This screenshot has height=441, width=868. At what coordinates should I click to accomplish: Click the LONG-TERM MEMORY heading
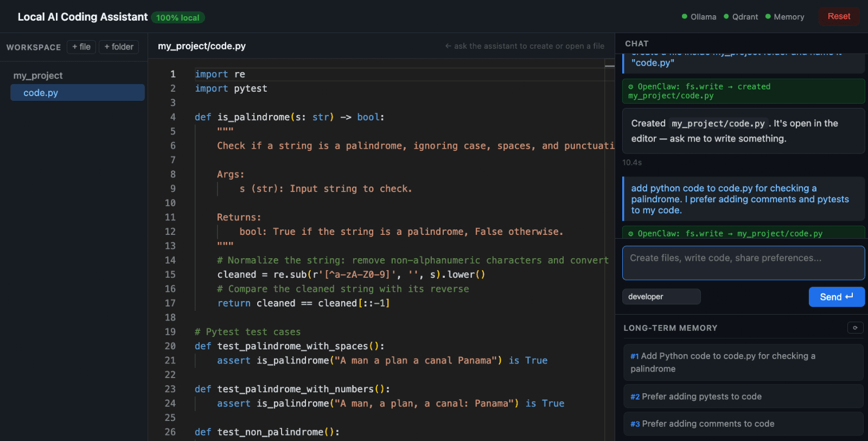pyautogui.click(x=671, y=328)
